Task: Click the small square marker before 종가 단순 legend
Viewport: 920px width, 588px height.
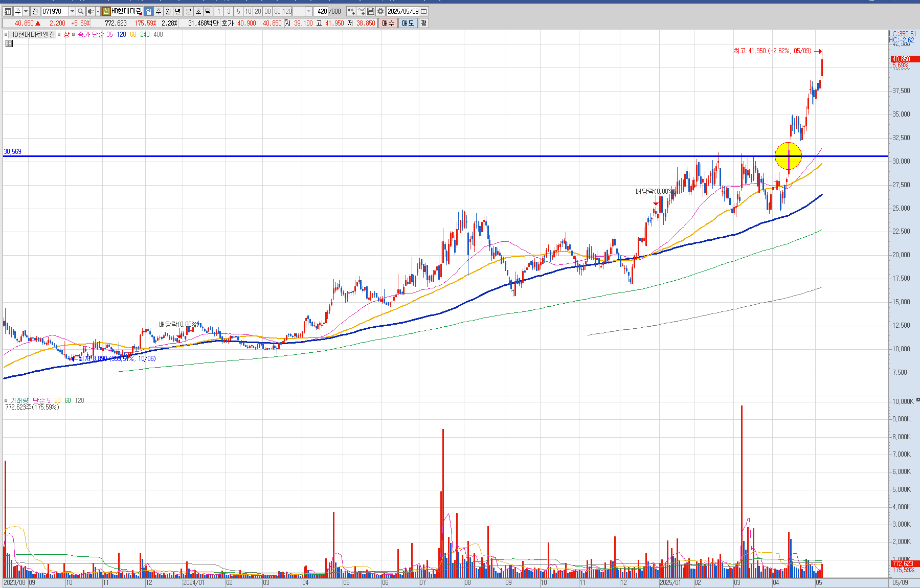Action: pos(74,34)
